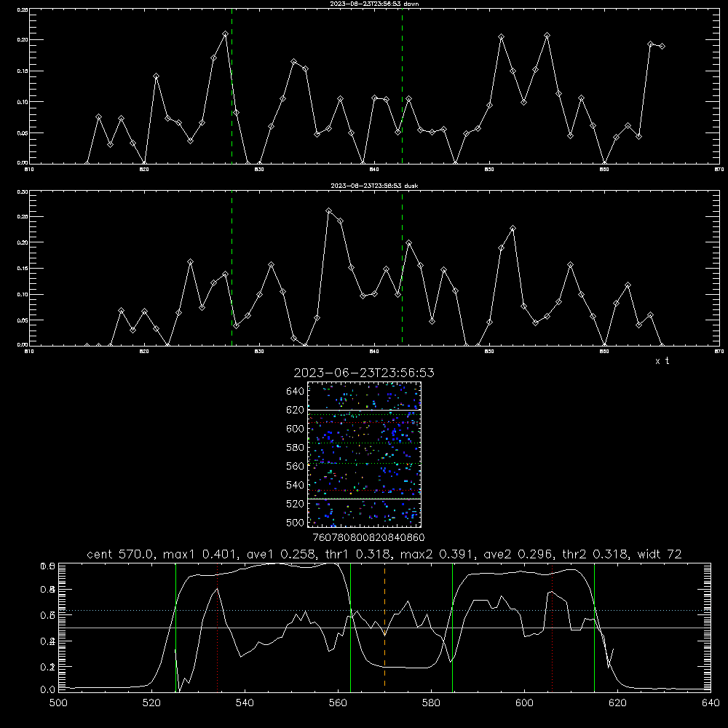This screenshot has width=728, height=728.
Task: Click the dawn plot title text
Action: (x=374, y=4)
